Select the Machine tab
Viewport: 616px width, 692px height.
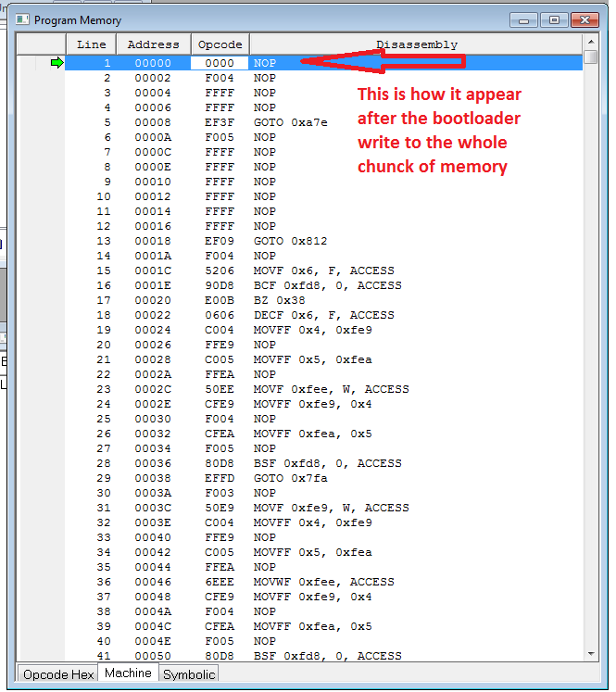128,673
